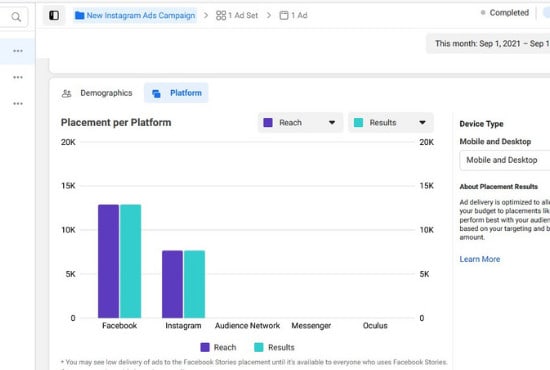Go to 1 Ad breadcrumb
Image resolution: width=550 pixels, height=370 pixels.
tap(293, 15)
